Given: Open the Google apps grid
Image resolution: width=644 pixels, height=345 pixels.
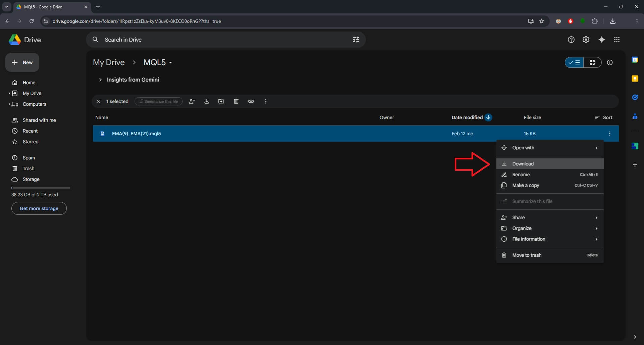Looking at the screenshot, I should [617, 40].
